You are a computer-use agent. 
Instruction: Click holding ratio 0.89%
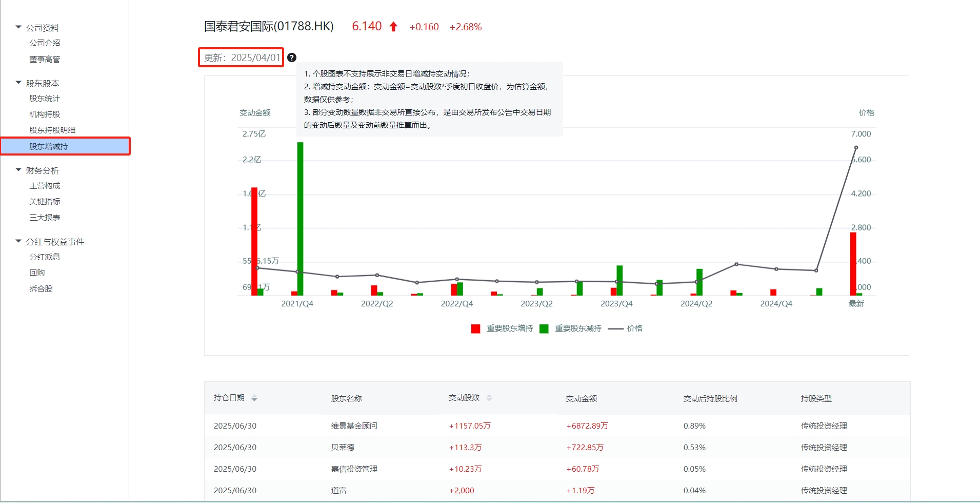pos(694,426)
